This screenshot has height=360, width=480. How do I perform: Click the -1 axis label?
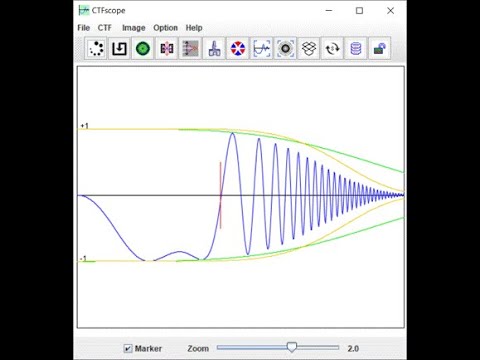[x=83, y=258]
